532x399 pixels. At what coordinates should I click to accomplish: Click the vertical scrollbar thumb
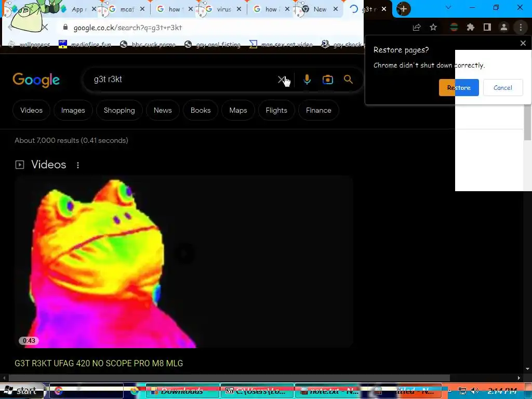click(527, 122)
